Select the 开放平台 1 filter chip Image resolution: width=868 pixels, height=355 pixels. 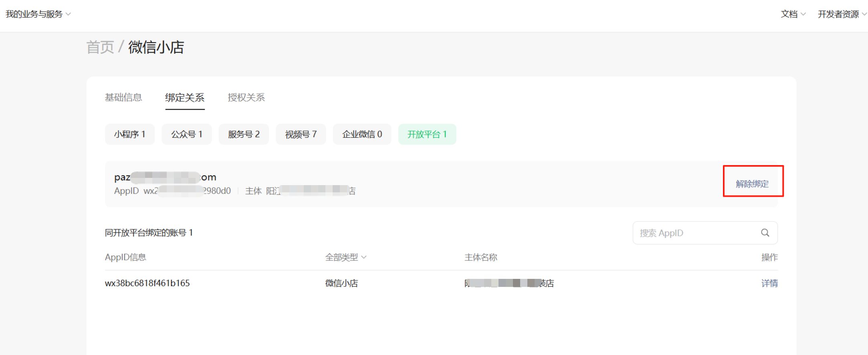[427, 134]
